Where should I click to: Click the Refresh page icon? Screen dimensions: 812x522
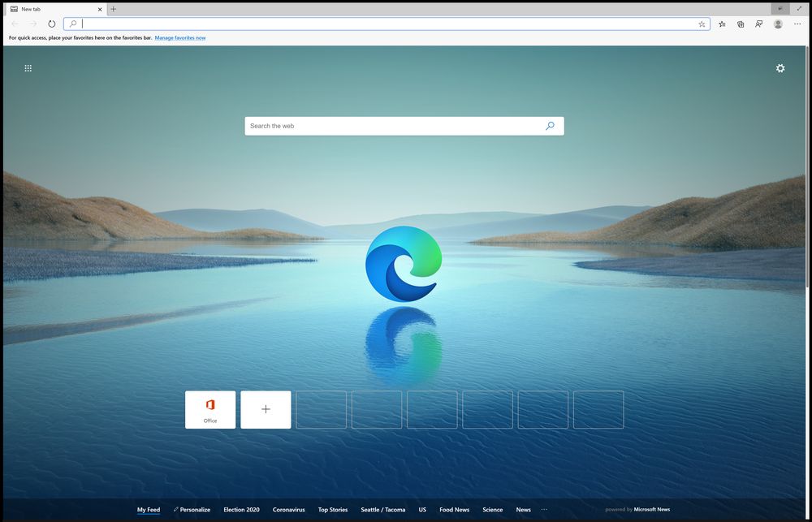(52, 24)
